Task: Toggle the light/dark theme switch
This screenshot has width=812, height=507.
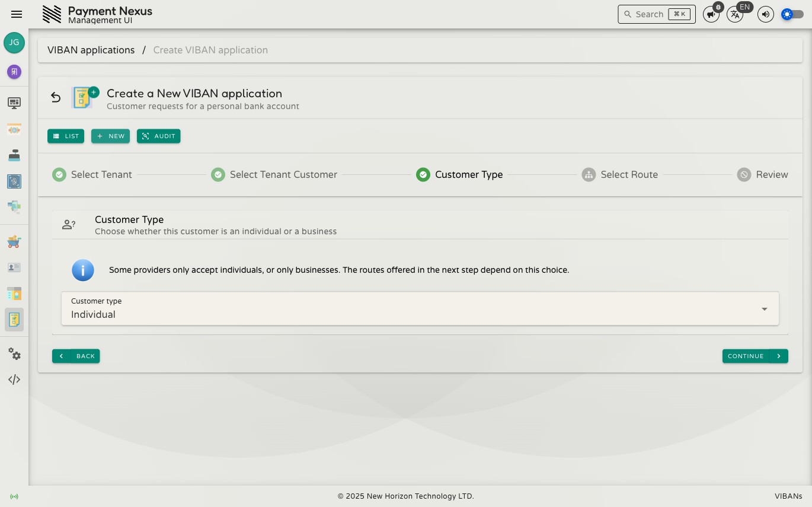Action: click(x=792, y=14)
